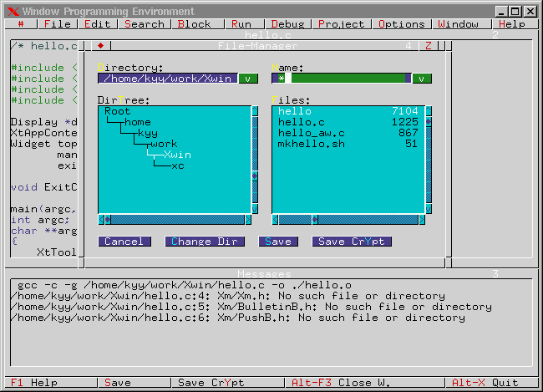Click the File-Manager dialog close diamond icon
The height and width of the screenshot is (392, 543).
100,46
